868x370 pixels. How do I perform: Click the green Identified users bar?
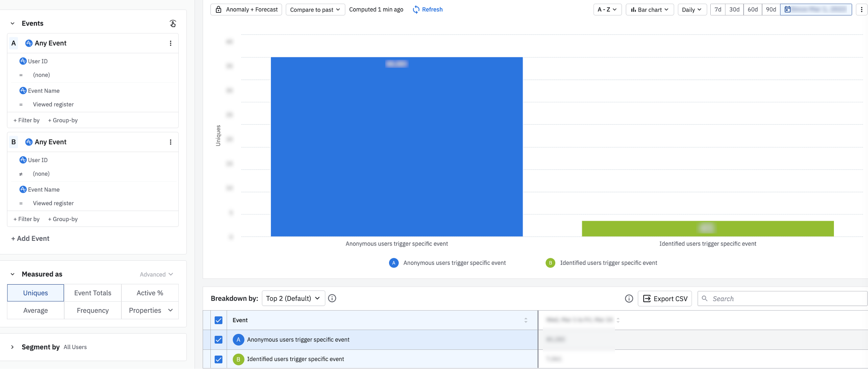point(708,228)
